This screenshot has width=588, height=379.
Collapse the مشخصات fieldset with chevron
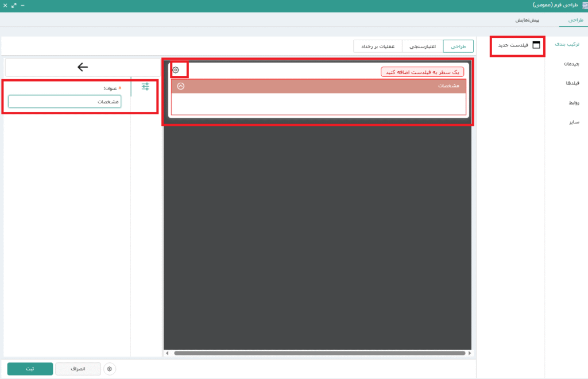(181, 86)
